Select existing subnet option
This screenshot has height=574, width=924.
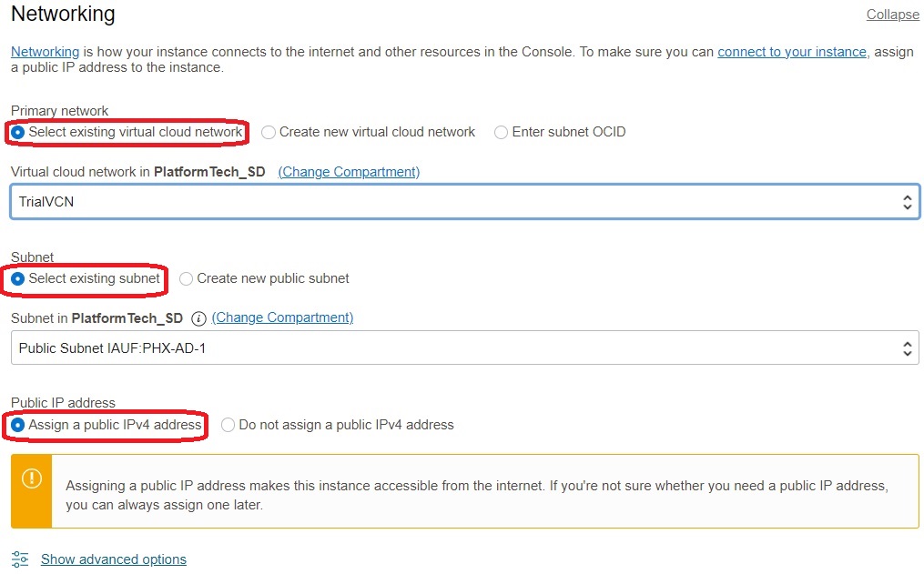coord(18,278)
